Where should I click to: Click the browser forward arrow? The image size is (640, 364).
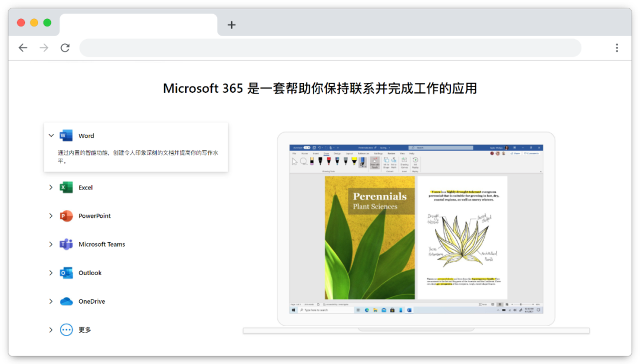[x=44, y=48]
